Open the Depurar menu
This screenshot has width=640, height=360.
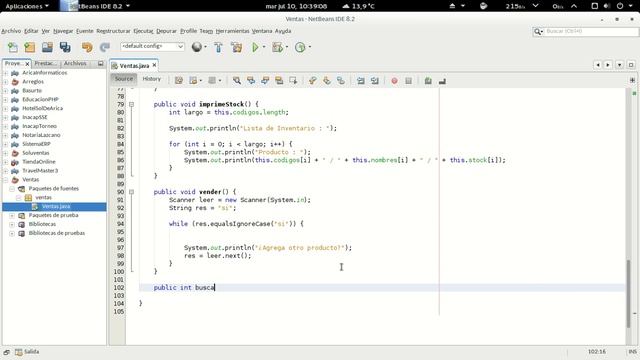[167, 31]
